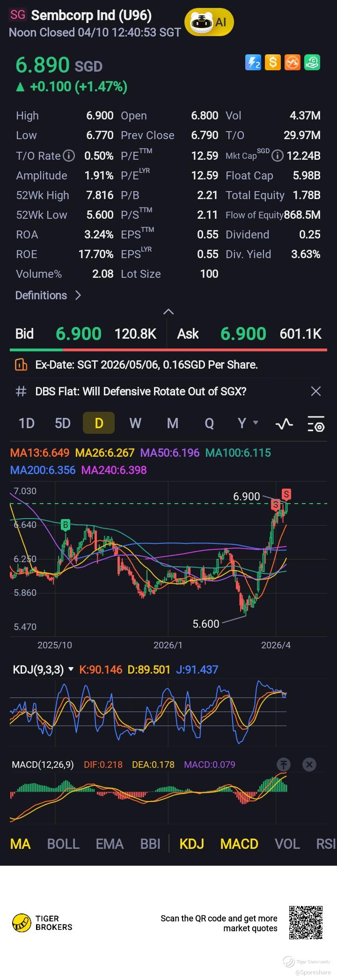Switch to 5D chart tab

click(63, 423)
